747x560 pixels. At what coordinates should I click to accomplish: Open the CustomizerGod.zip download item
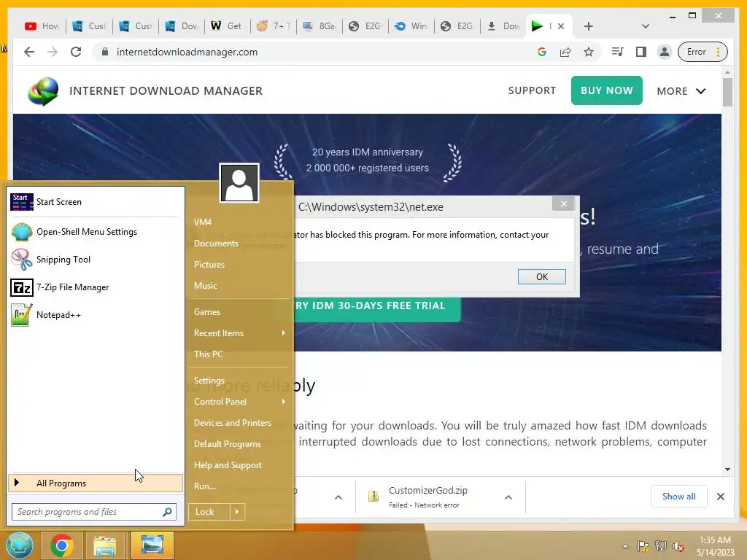427,497
